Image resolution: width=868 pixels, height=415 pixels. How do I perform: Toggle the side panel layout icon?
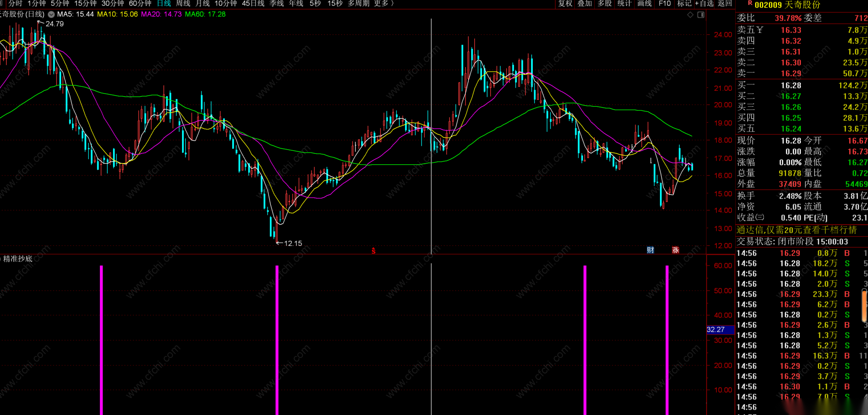pyautogui.click(x=701, y=15)
